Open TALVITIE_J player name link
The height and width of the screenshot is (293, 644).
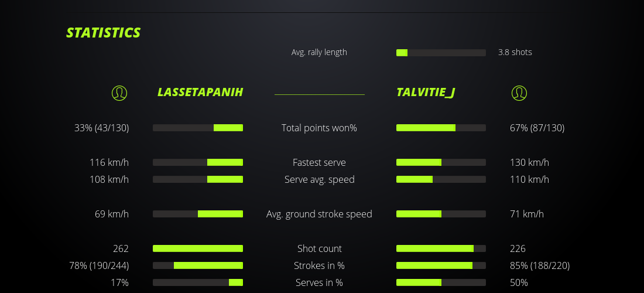[x=426, y=93]
